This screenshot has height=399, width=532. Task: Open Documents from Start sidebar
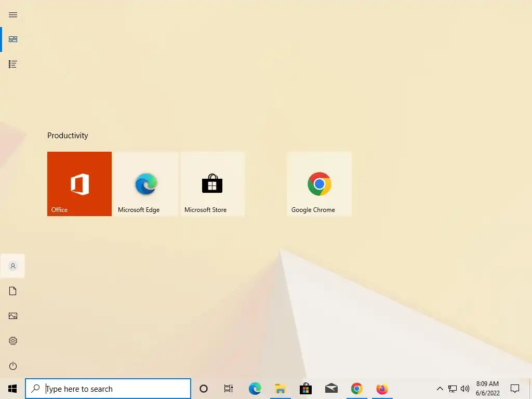tap(13, 291)
